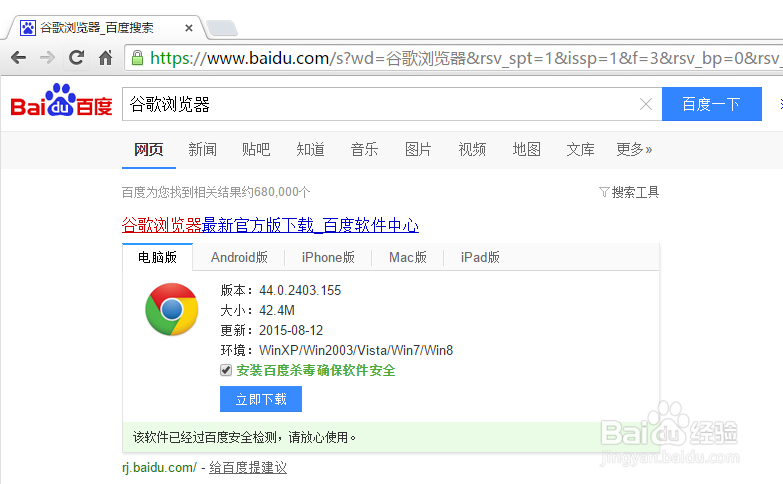Open the browser home page icon
The height and width of the screenshot is (484, 783).
(105, 58)
